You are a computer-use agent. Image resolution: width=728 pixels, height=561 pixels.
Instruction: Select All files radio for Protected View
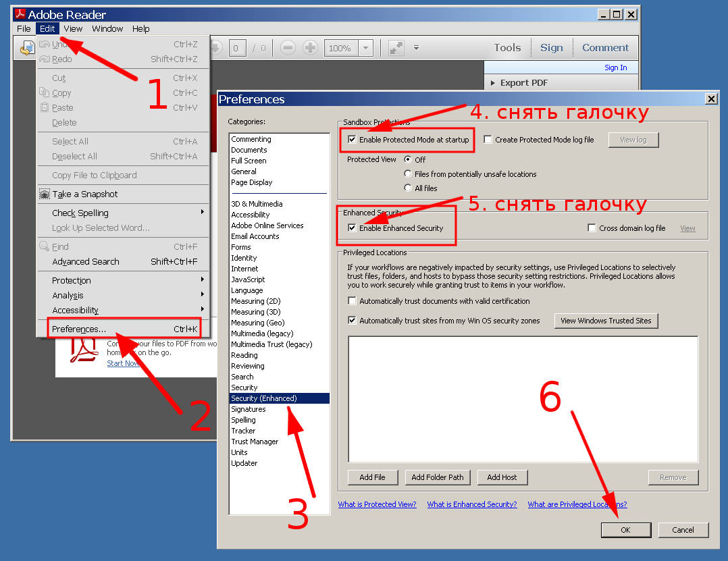408,188
